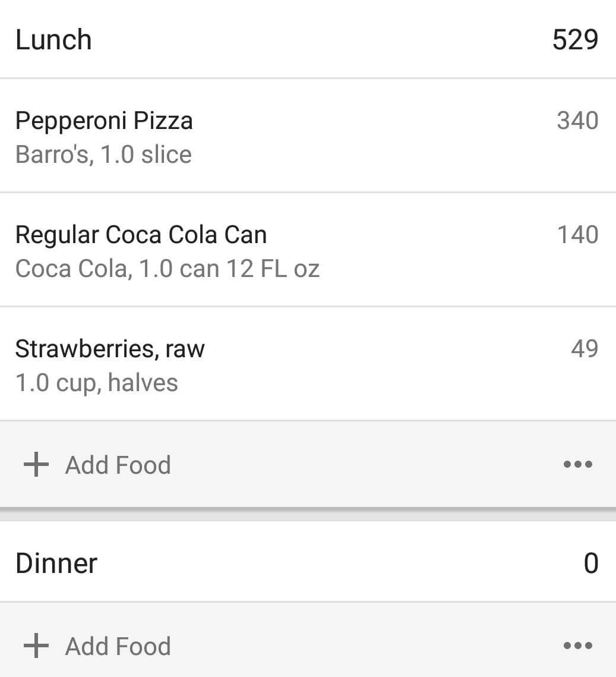Tap the 340 calorie value for pizza
The image size is (616, 677).
coord(577,121)
